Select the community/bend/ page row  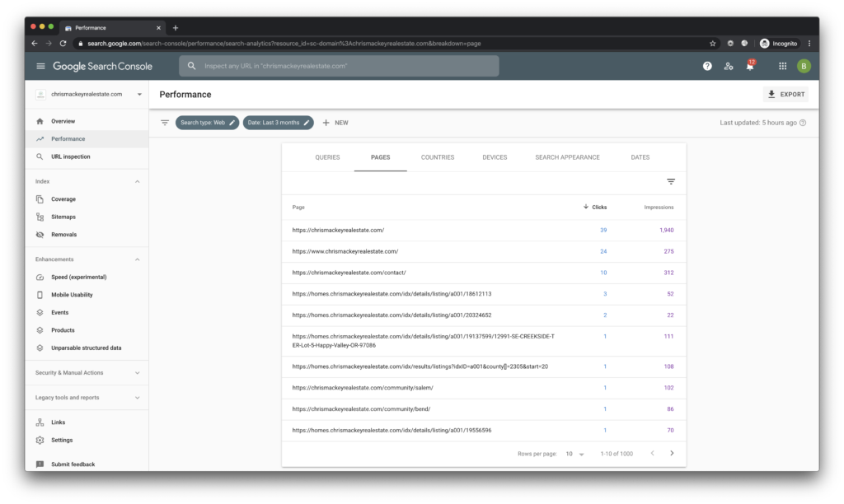[x=484, y=409]
